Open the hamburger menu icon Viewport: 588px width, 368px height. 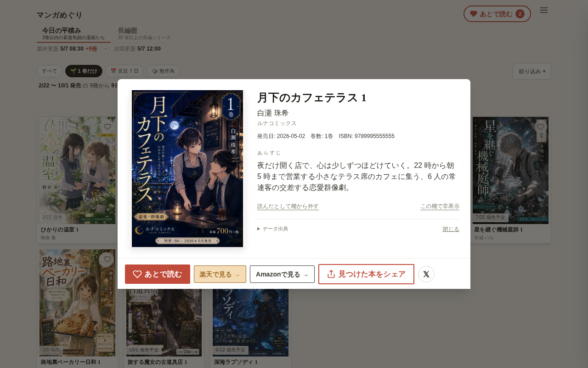[544, 10]
